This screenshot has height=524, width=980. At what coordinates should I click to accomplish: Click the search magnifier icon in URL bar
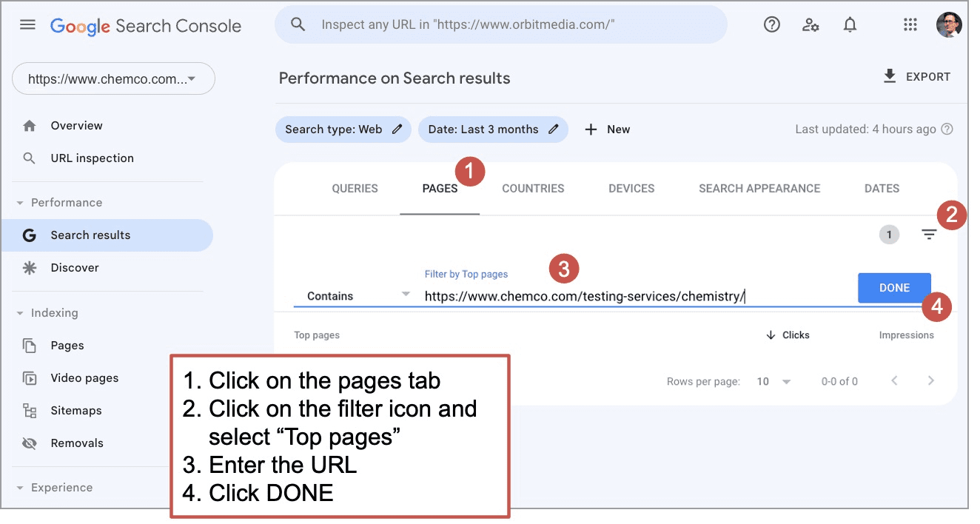coord(298,24)
